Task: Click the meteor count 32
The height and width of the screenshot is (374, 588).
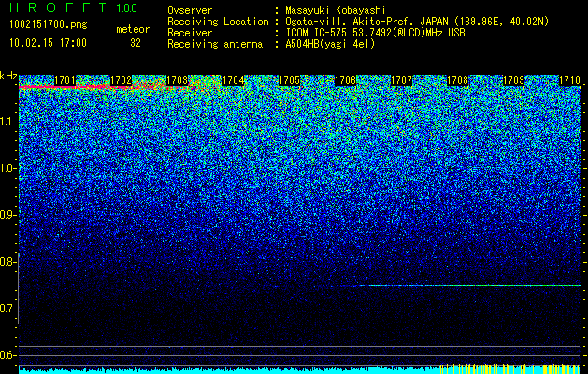Action: coord(136,43)
